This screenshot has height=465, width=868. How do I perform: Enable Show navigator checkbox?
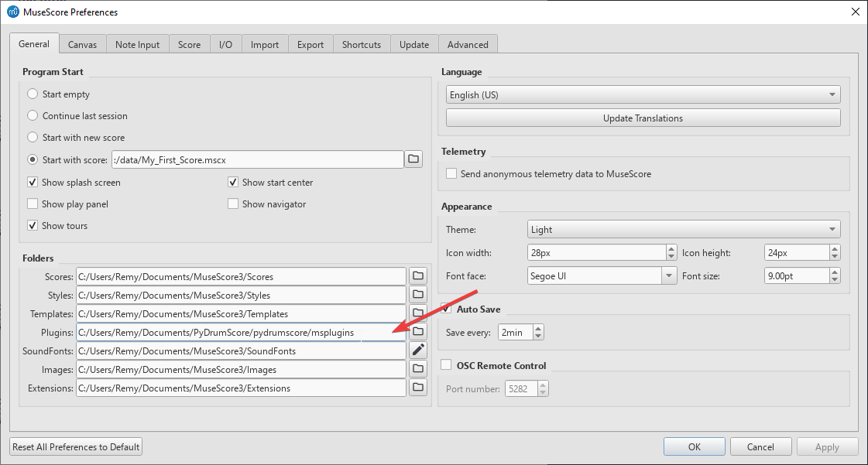pos(233,203)
